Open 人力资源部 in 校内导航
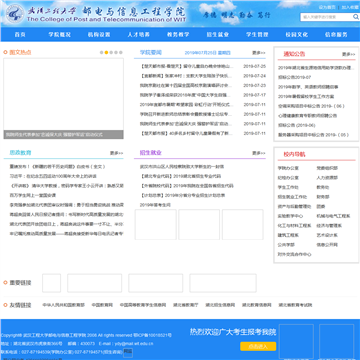This screenshot has height=360, width=360. point(327,178)
